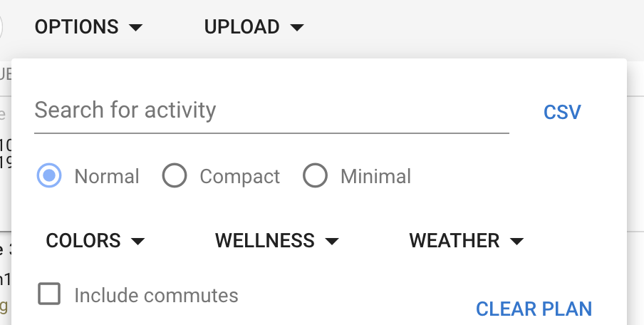This screenshot has width=644, height=325.
Task: Click the arrow icon beside UPLOAD
Action: tap(297, 28)
